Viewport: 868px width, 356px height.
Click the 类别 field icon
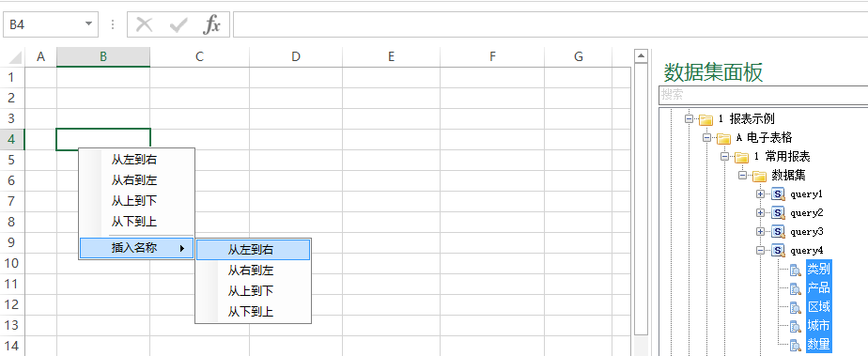796,271
